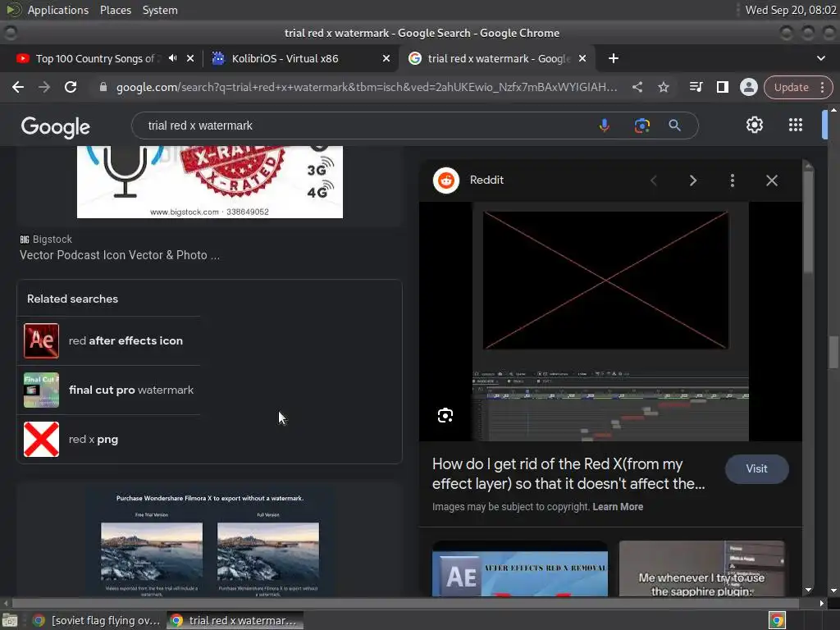
Task: Open the Reddit source name link
Action: point(486,180)
